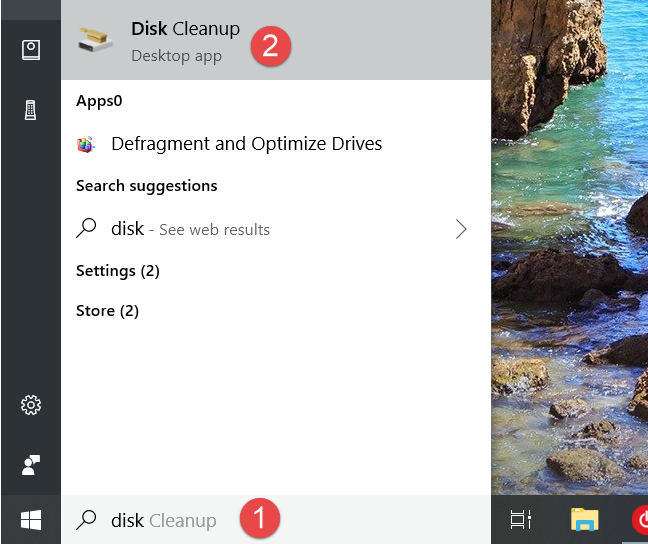Expand disk web results chevron arrow
Image resolution: width=648 pixels, height=544 pixels.
461,229
